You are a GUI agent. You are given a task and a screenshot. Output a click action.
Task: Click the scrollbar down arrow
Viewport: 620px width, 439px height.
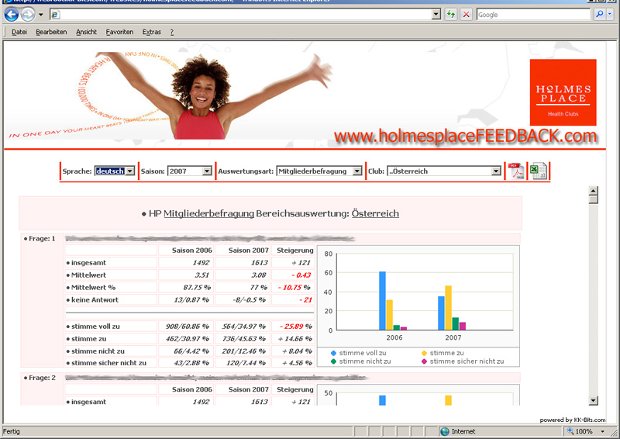click(593, 401)
